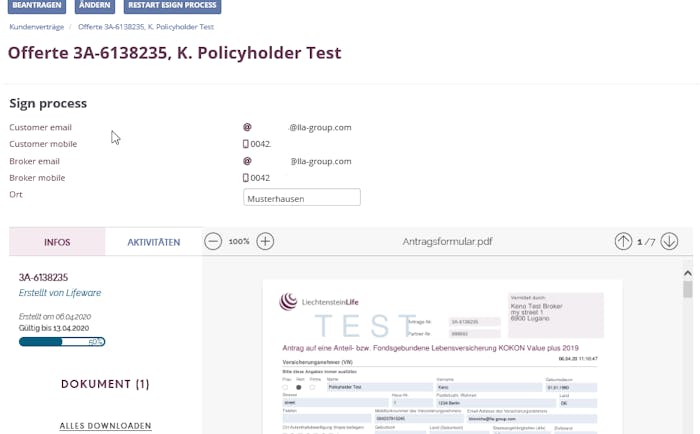
Task: Go to next page with down arrow
Action: pos(669,242)
